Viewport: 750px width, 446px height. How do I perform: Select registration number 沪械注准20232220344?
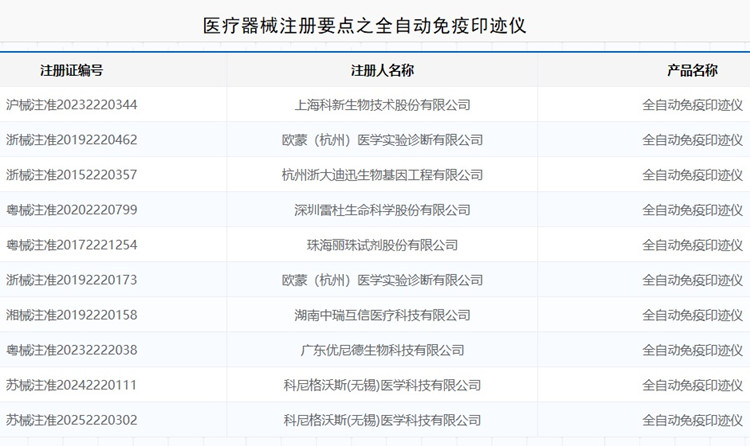tap(72, 105)
